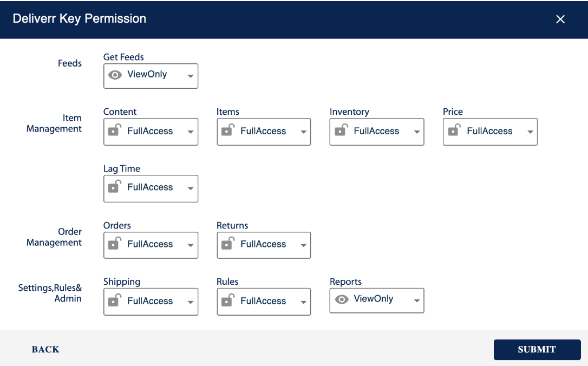Screen dimensions: 588x366
Task: Submit the Deliverr key permissions
Action: (537, 350)
